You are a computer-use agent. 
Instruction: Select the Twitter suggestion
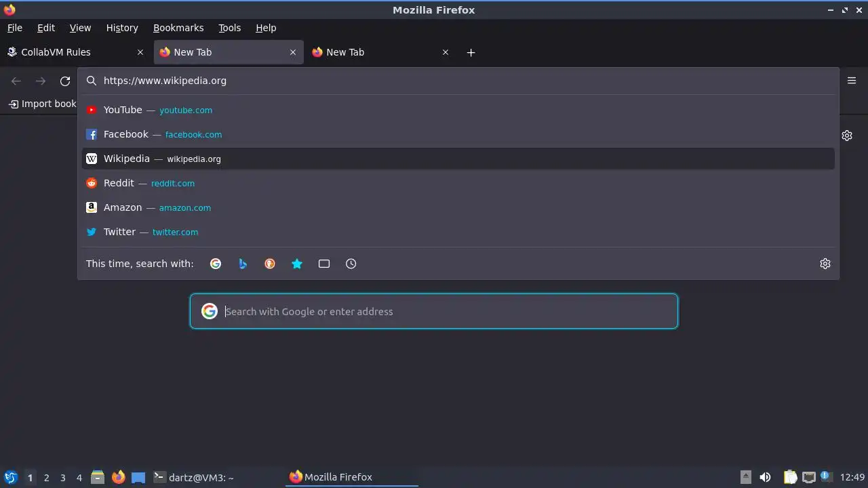[458, 232]
